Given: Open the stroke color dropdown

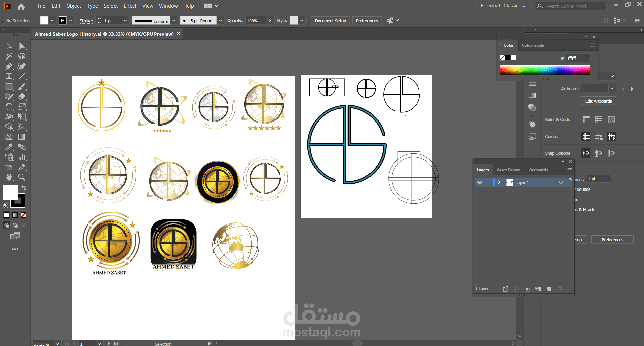Looking at the screenshot, I should pos(71,21).
